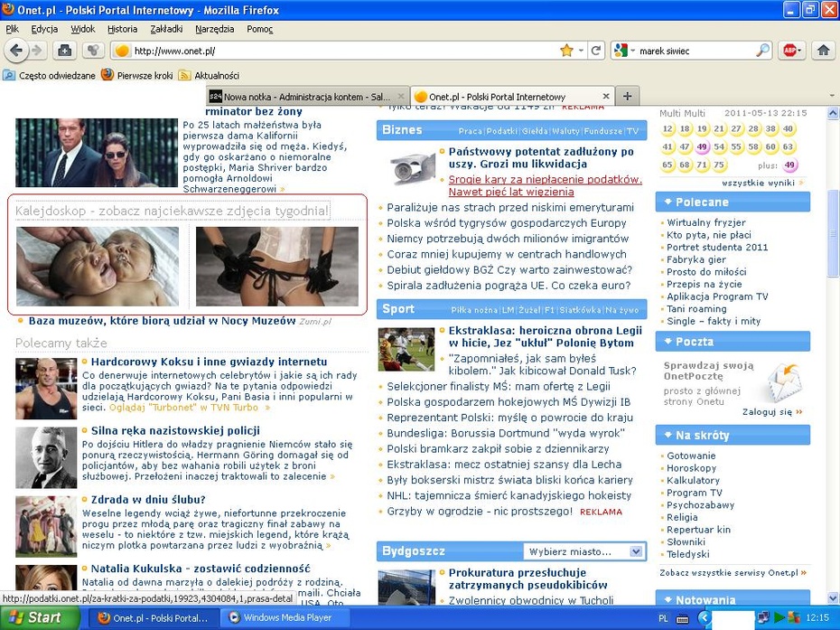Screen dimensions: 840x630
Task: Bookmark page with the star icon
Action: 566,51
